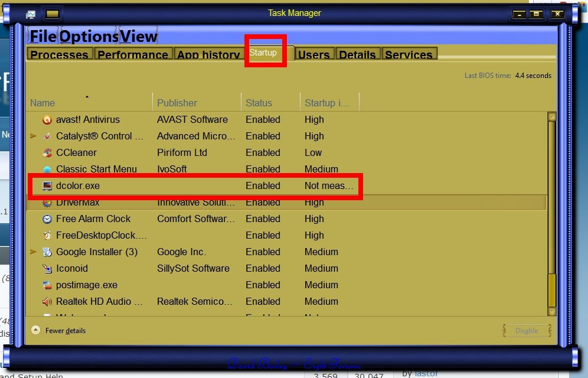The height and width of the screenshot is (378, 588).
Task: Click the Iconoid entry icon
Action: pyautogui.click(x=47, y=269)
